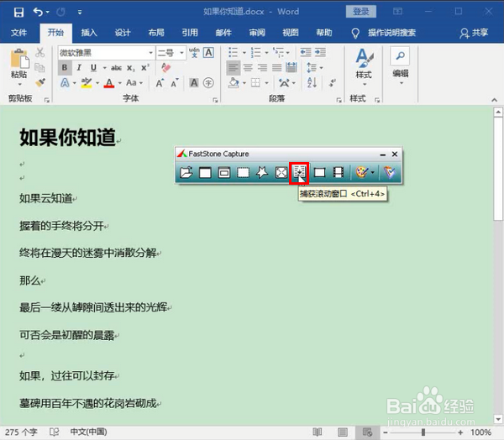Sort with the A-Z icon
504x440 pixels.
(x=312, y=83)
